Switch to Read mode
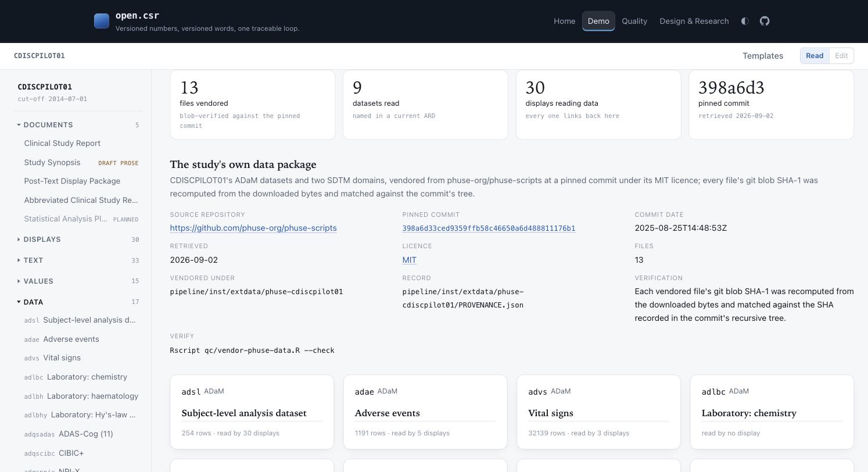The image size is (868, 472). 815,56
